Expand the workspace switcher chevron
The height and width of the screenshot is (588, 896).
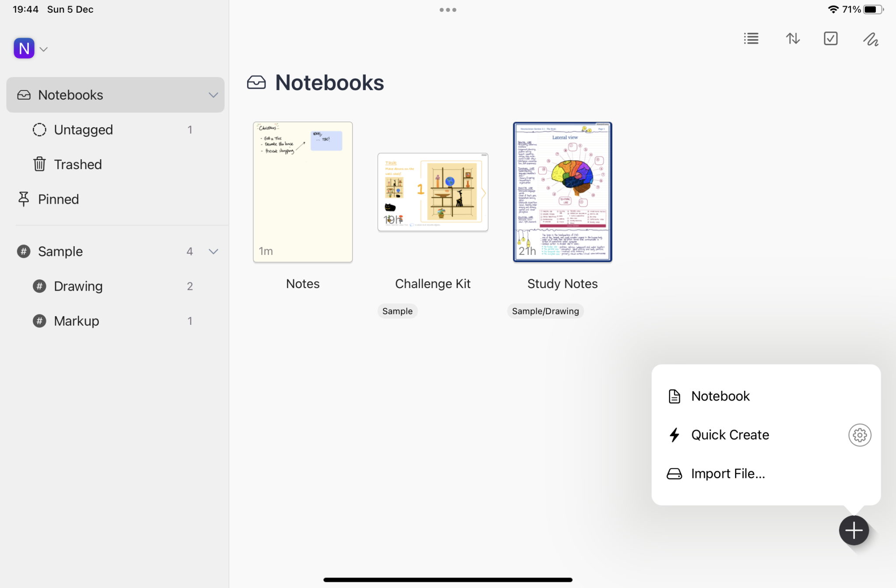coord(43,49)
